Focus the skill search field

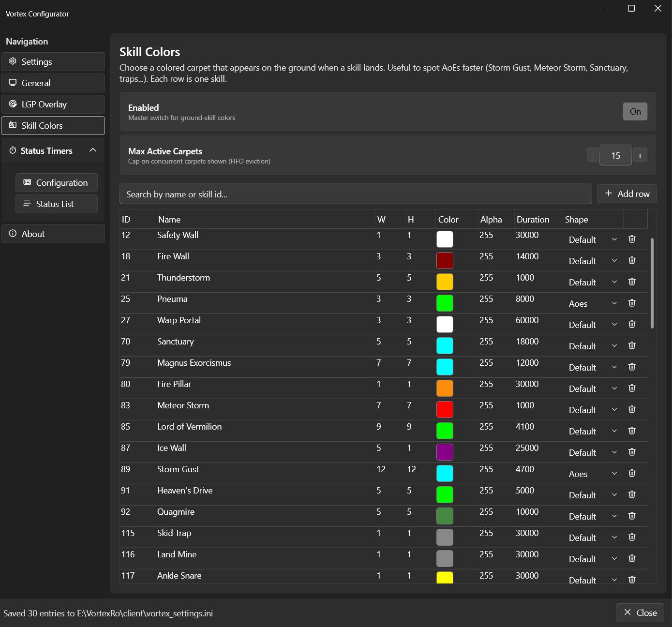(356, 194)
